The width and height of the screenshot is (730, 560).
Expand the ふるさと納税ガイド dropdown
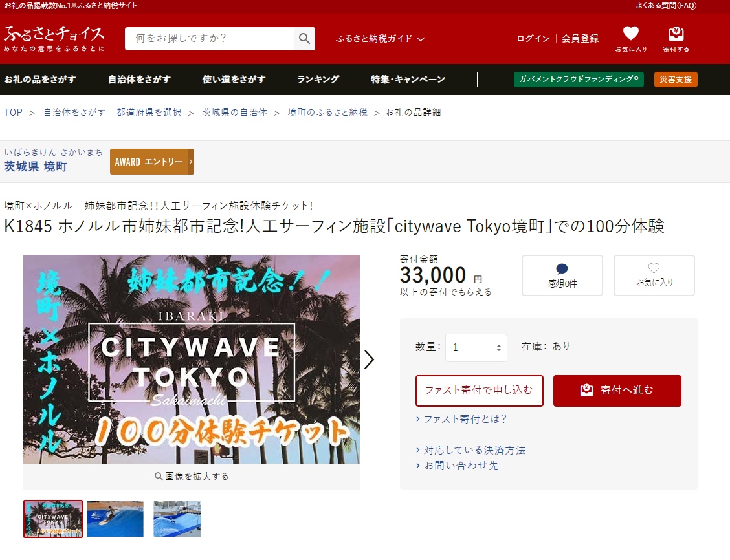click(380, 39)
